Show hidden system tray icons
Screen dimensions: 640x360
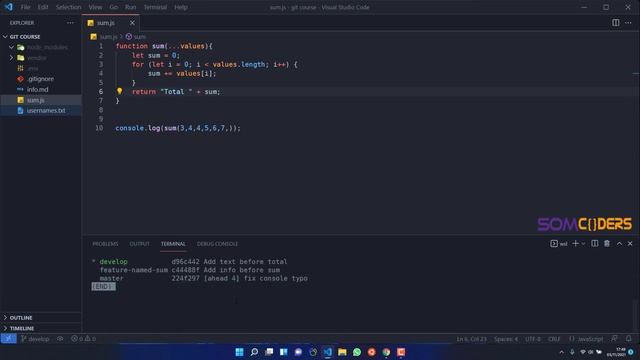562,352
